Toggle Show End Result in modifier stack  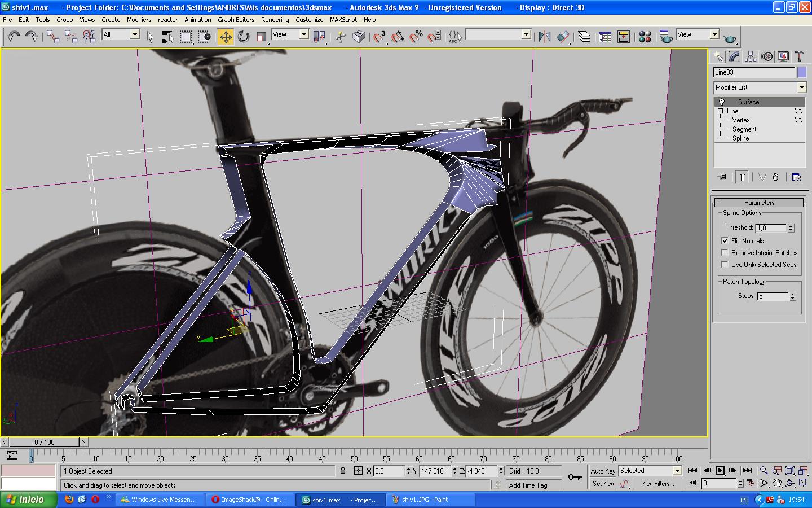coord(742,177)
